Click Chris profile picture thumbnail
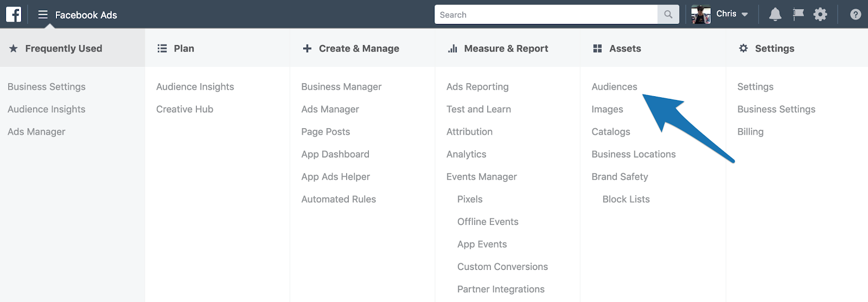This screenshot has height=302, width=868. (x=701, y=15)
